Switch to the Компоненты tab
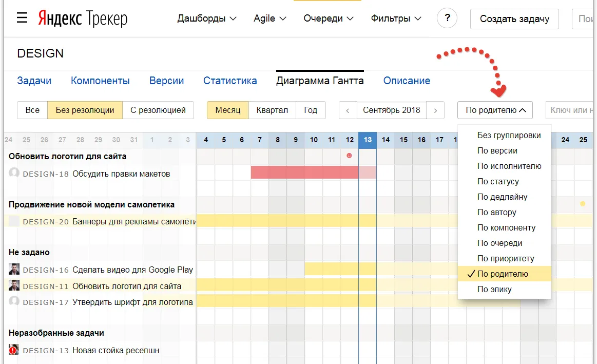This screenshot has width=597, height=364. (x=100, y=81)
